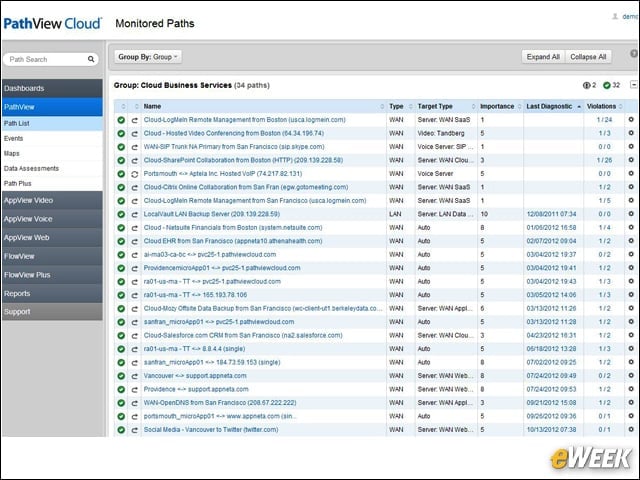Click the magnifier icon in Path Search
The height and width of the screenshot is (480, 640).
click(x=91, y=59)
